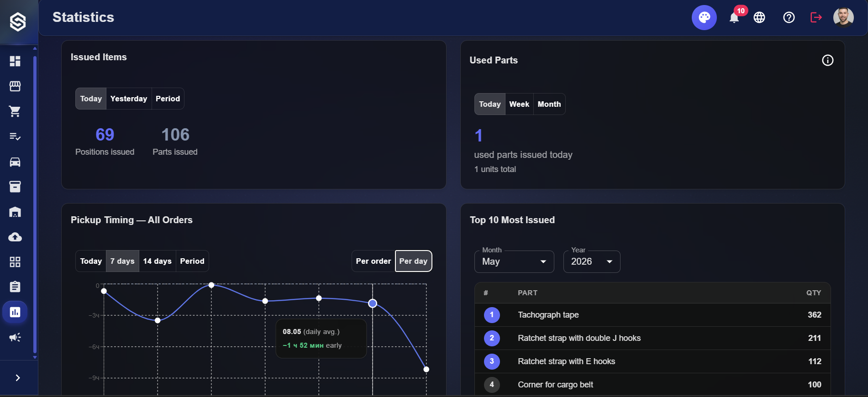
Task: Open the Year dropdown showing 2026
Action: point(592,261)
